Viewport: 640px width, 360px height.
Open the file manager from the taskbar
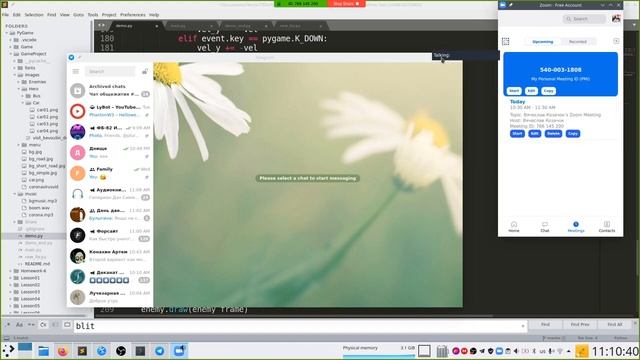point(43,351)
